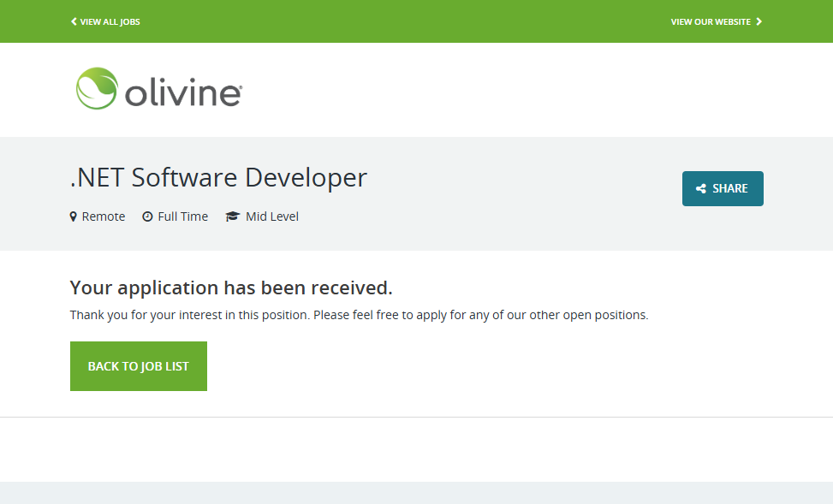Open the View All Jobs link
The width and height of the screenshot is (833, 504).
point(110,21)
